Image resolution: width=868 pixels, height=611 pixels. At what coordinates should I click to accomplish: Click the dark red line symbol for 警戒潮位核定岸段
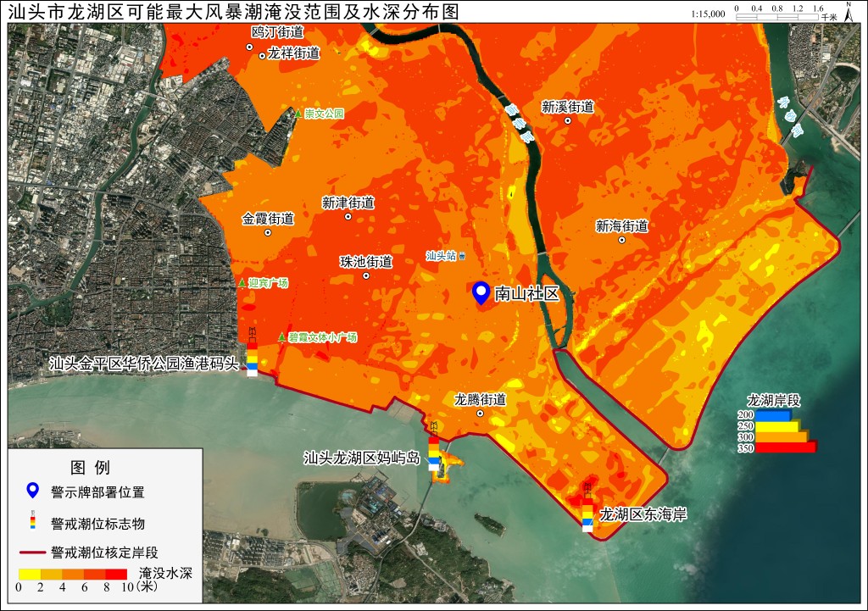click(x=33, y=553)
